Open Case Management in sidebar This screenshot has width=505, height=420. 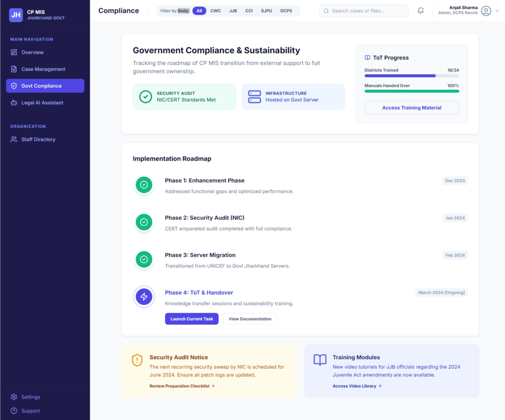click(x=43, y=69)
